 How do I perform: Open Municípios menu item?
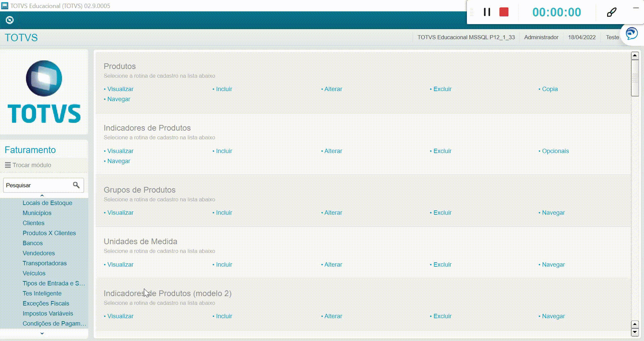pyautogui.click(x=37, y=213)
